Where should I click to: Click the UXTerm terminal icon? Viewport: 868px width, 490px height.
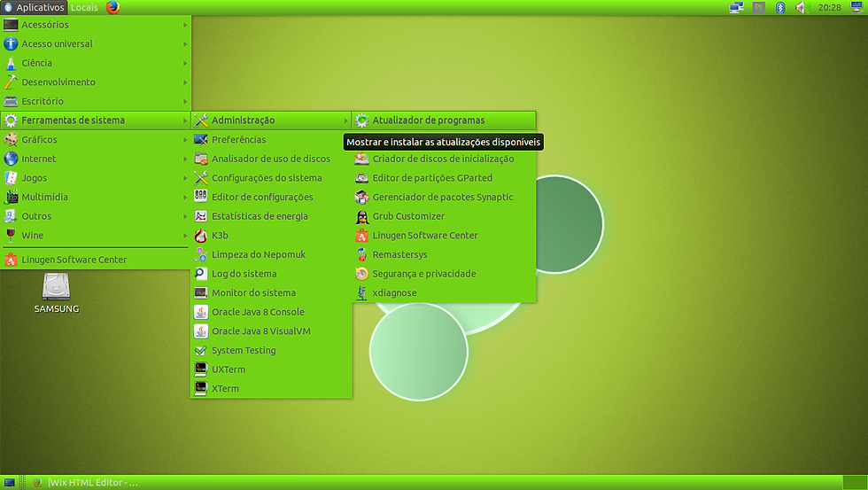[x=201, y=369]
